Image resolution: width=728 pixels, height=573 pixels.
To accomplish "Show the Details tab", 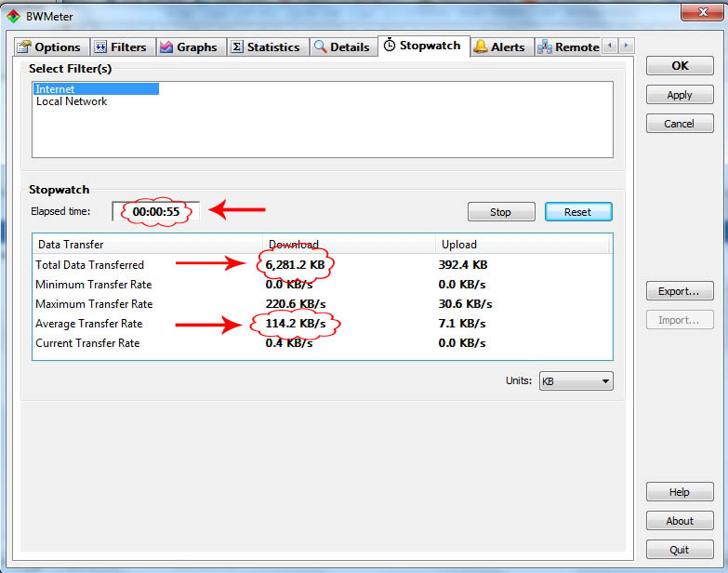I will [x=344, y=47].
